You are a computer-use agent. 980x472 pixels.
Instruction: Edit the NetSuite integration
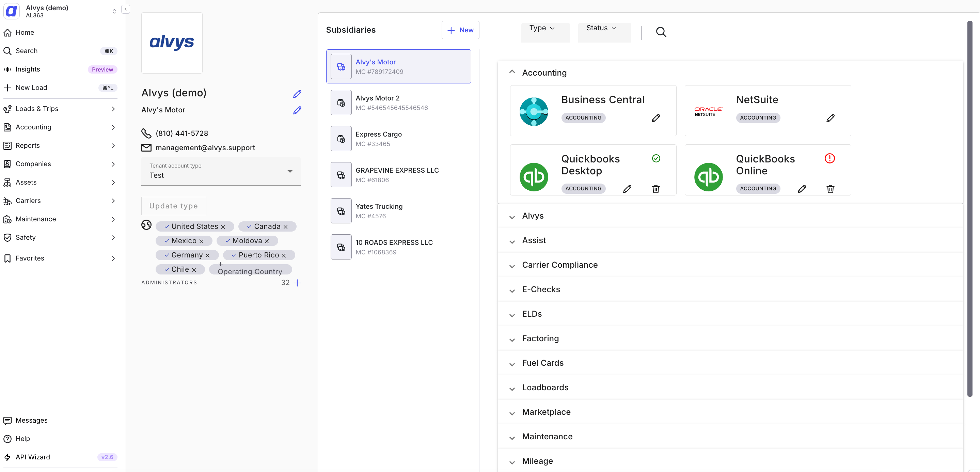[830, 118]
